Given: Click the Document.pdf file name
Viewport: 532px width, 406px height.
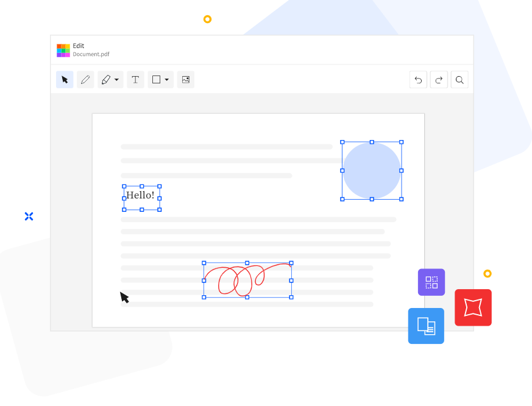Looking at the screenshot, I should [x=91, y=54].
